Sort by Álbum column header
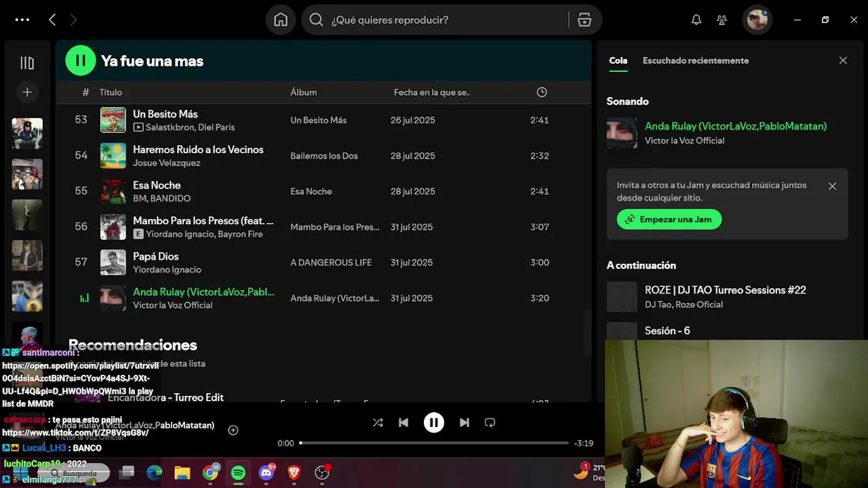Image resolution: width=868 pixels, height=488 pixels. tap(303, 92)
